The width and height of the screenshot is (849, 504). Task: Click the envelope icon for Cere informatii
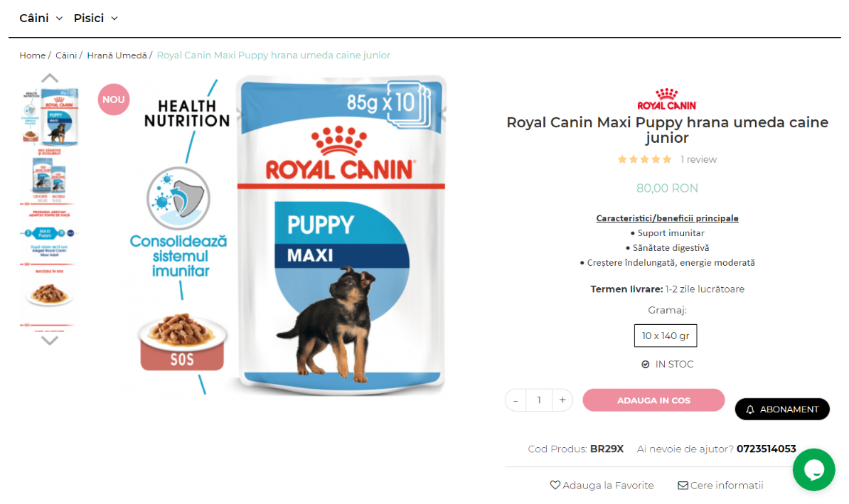click(683, 485)
